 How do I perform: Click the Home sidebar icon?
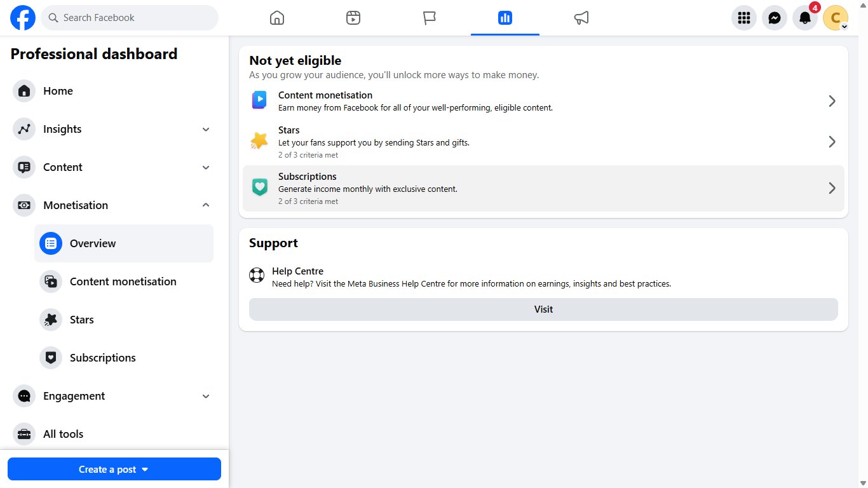(24, 91)
